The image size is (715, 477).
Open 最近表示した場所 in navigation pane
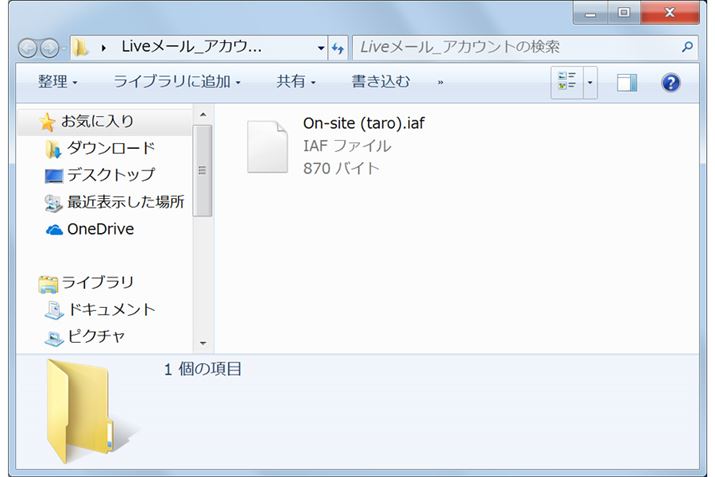tap(126, 202)
